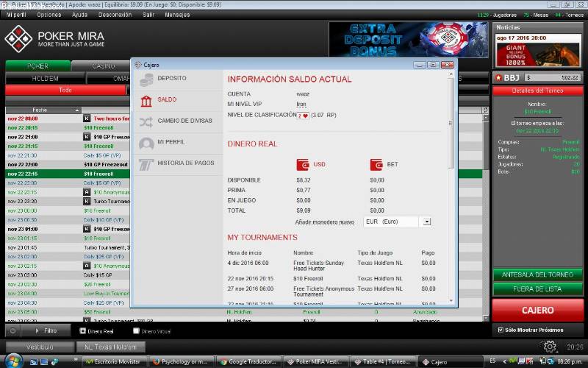Image resolution: width=588 pixels, height=368 pixels.
Task: Click the Salir menu item
Action: [148, 15]
